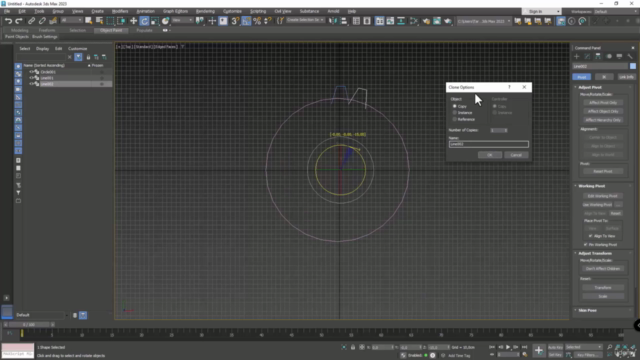The height and width of the screenshot is (360, 640).
Task: Pick the Select Object tool
Action: [89, 21]
